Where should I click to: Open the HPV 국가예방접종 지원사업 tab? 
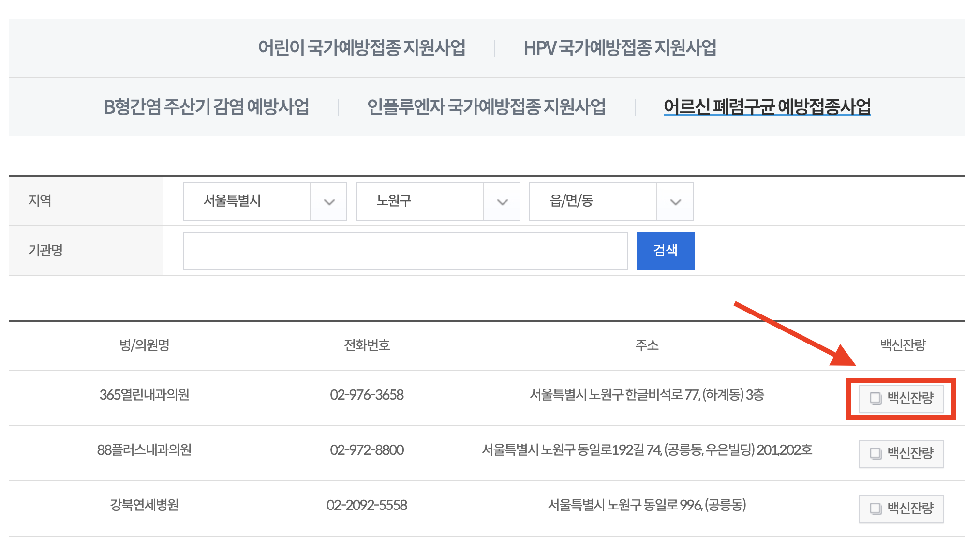click(x=620, y=48)
